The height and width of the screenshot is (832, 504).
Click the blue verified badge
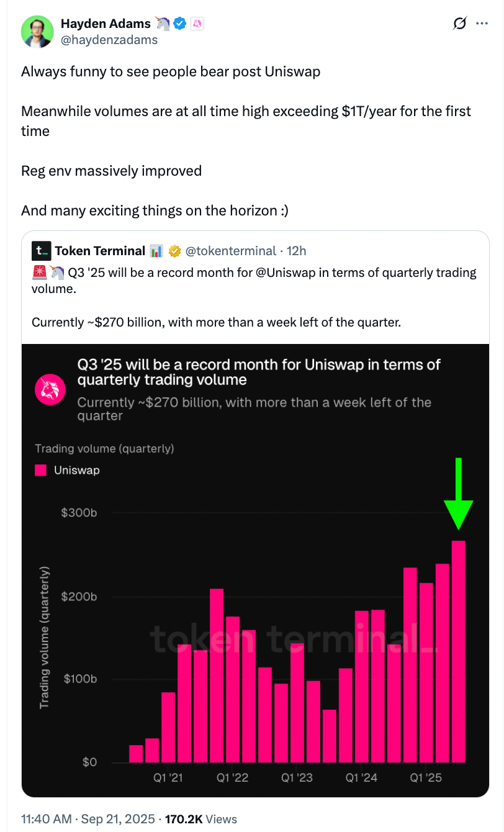click(x=180, y=24)
